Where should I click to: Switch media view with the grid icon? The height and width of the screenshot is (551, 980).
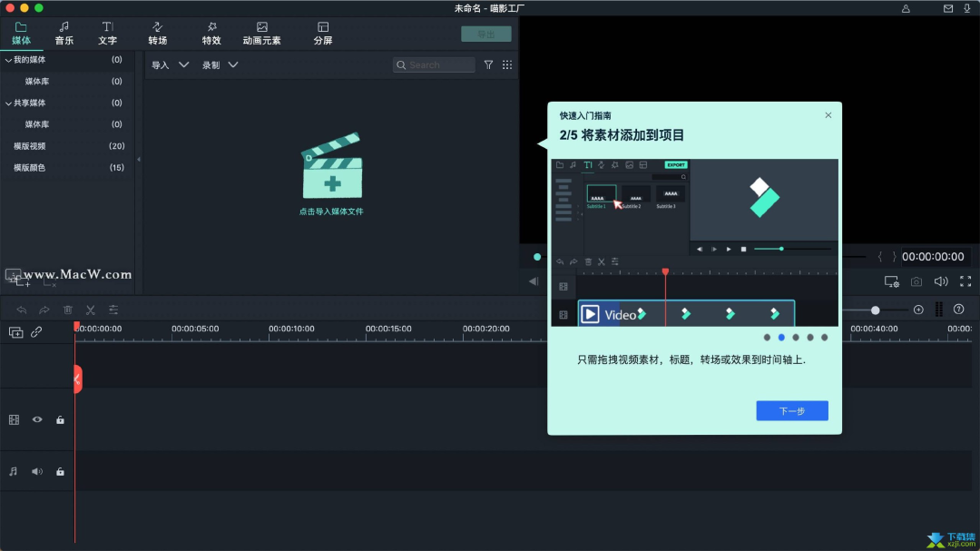[x=507, y=64]
